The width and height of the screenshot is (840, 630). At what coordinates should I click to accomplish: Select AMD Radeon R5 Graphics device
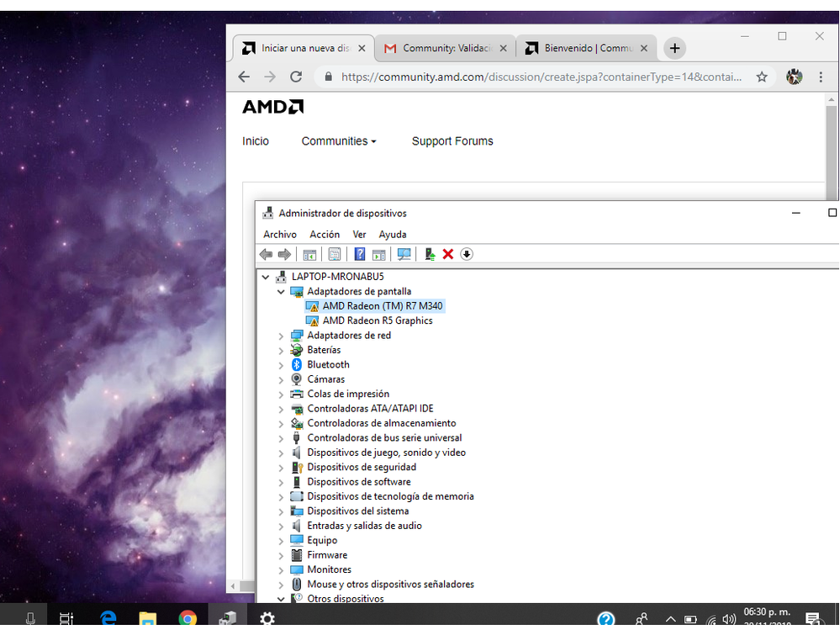(378, 320)
